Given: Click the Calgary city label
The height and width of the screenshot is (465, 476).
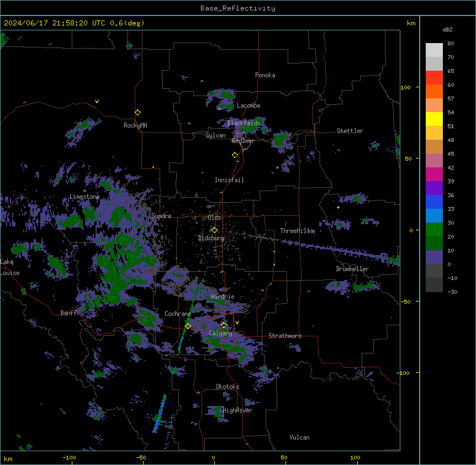Looking at the screenshot, I should [x=220, y=333].
